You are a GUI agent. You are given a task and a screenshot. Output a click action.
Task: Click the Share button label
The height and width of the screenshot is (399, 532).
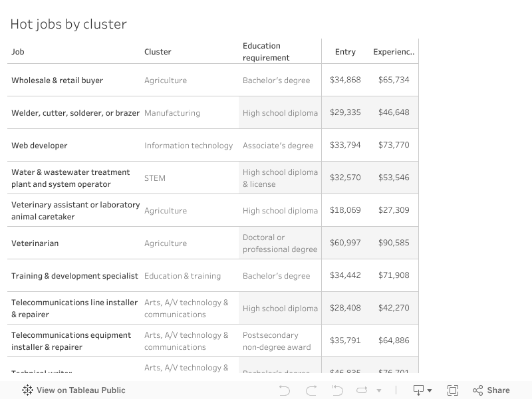(498, 390)
